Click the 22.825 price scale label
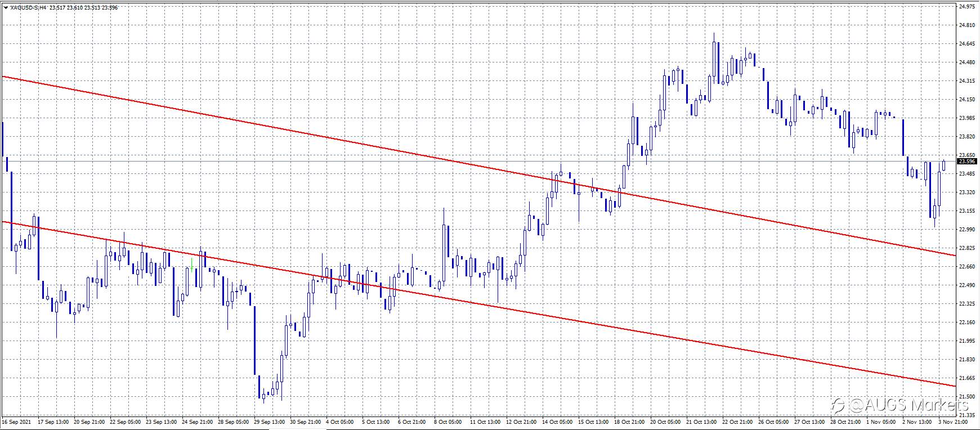This screenshot has width=980, height=430. [x=966, y=248]
